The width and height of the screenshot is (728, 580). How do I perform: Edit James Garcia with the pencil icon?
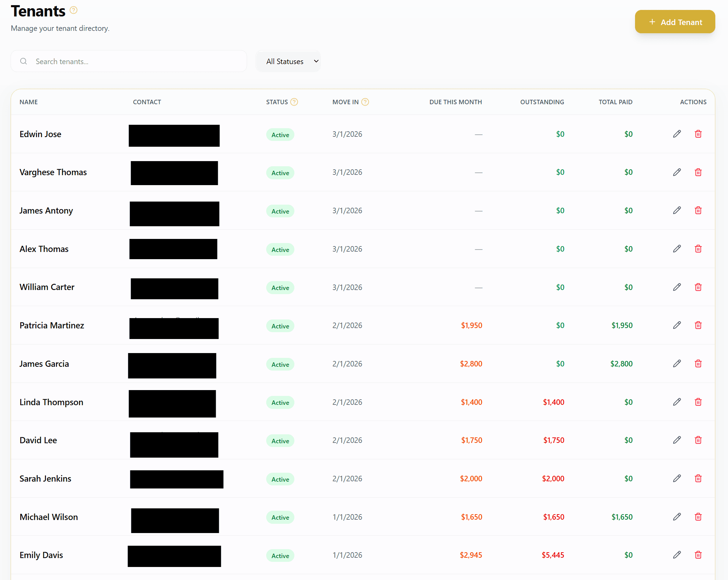click(x=677, y=363)
